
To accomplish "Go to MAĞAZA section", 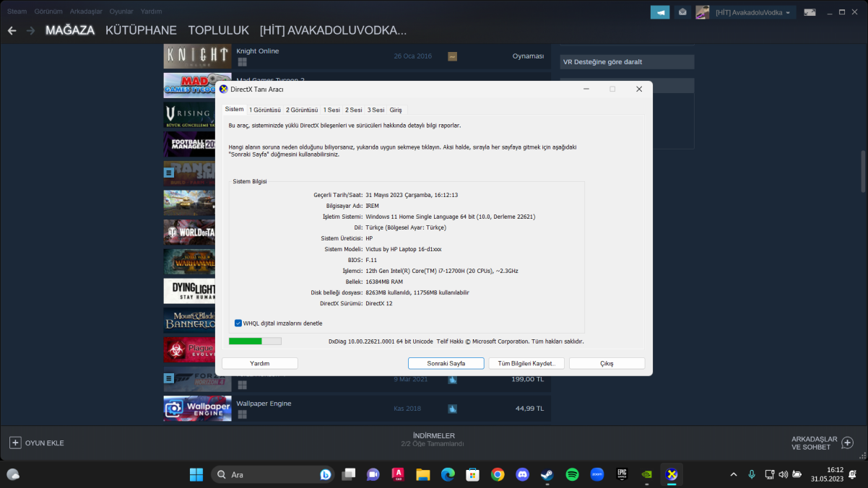I will point(70,30).
